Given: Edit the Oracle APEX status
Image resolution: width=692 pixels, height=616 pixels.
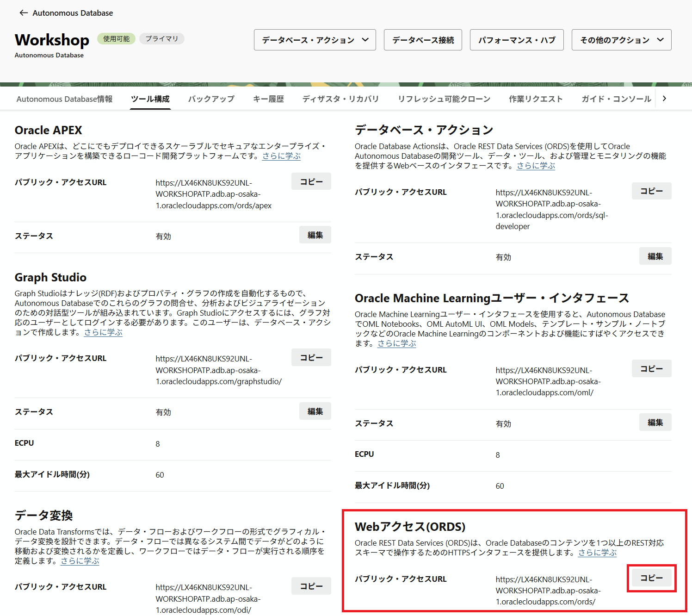Looking at the screenshot, I should pos(315,235).
